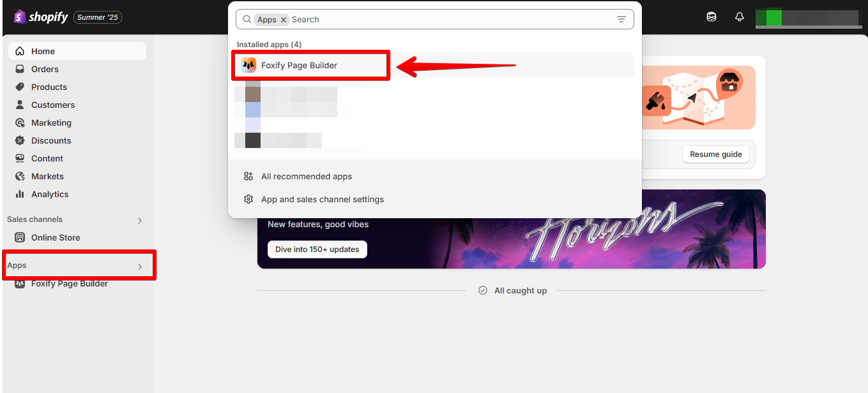Open Customers in the sidebar
Image resolution: width=868 pixels, height=393 pixels.
tap(77, 105)
